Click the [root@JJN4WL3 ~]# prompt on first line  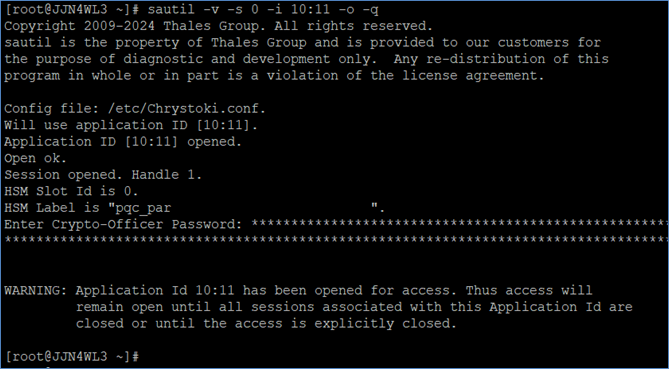72,10
